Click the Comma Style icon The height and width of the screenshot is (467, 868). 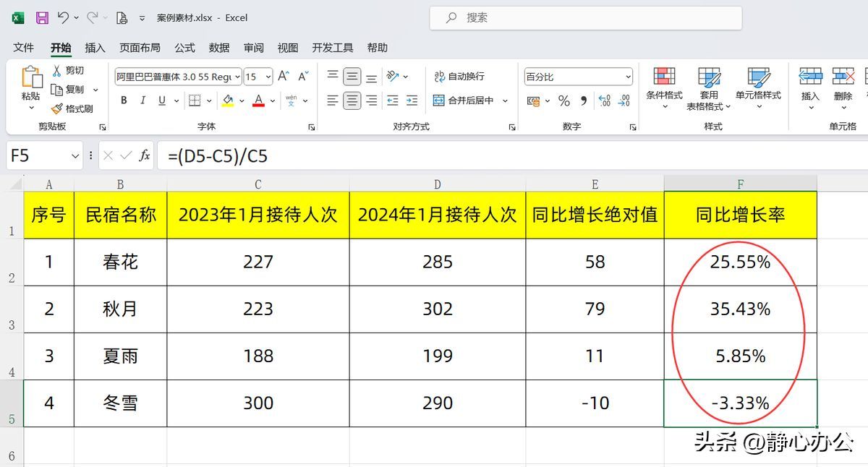tap(583, 102)
